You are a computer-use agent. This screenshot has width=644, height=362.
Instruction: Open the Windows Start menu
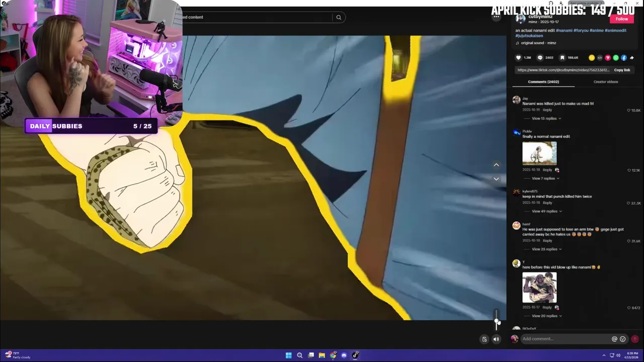click(288, 355)
